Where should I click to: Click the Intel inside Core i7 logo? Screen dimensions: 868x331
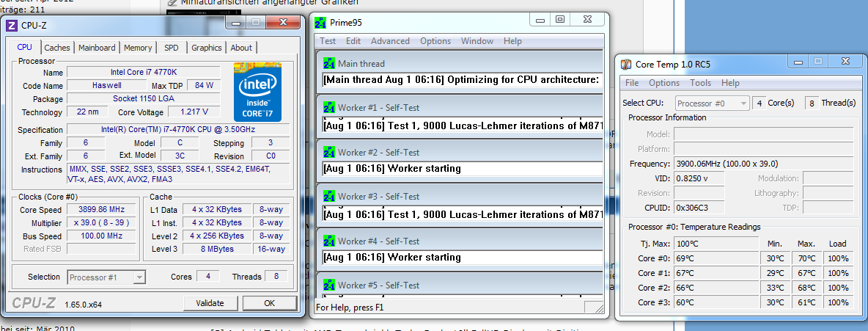[257, 92]
